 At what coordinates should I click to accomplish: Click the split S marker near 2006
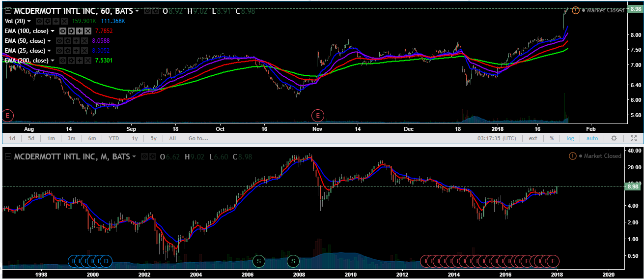[x=258, y=260]
